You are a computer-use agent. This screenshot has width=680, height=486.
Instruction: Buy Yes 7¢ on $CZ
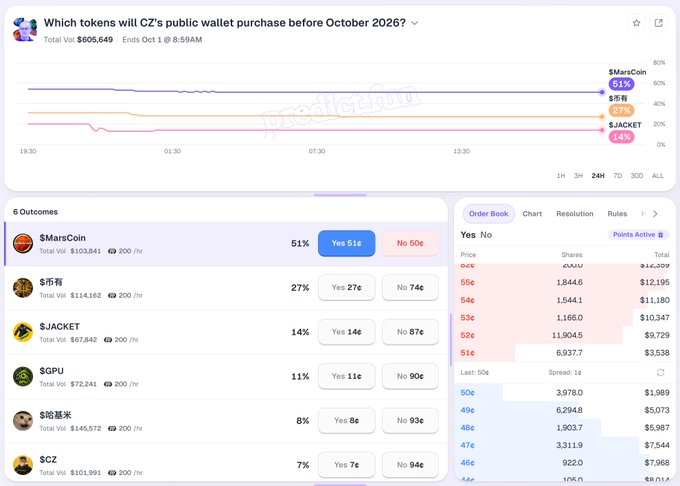coord(347,464)
